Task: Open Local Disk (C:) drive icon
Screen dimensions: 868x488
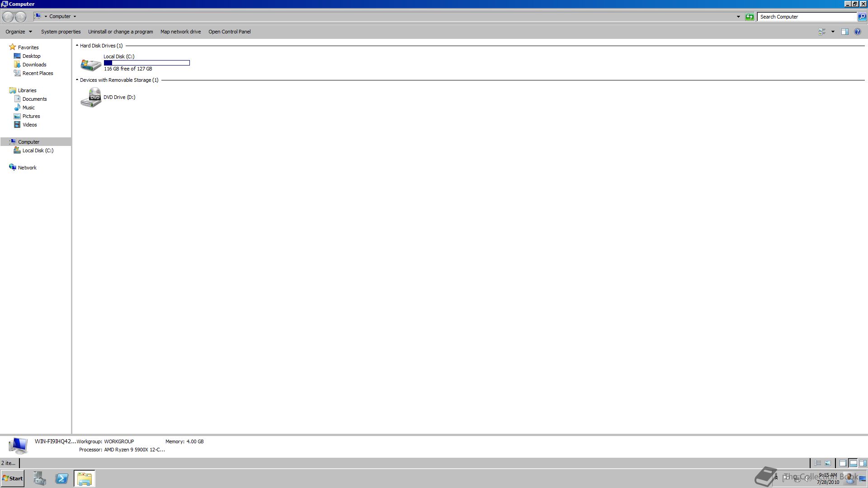Action: pyautogui.click(x=91, y=64)
